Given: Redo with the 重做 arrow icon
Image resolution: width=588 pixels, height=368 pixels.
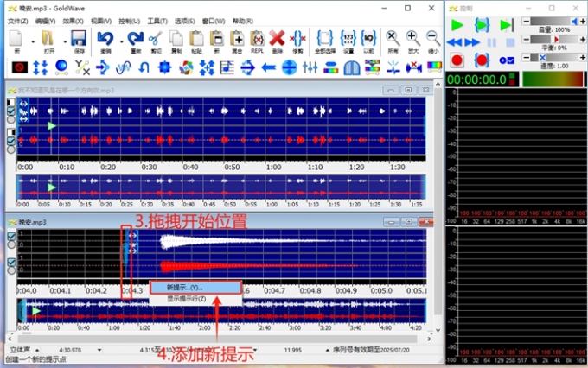Looking at the screenshot, I should (136, 39).
